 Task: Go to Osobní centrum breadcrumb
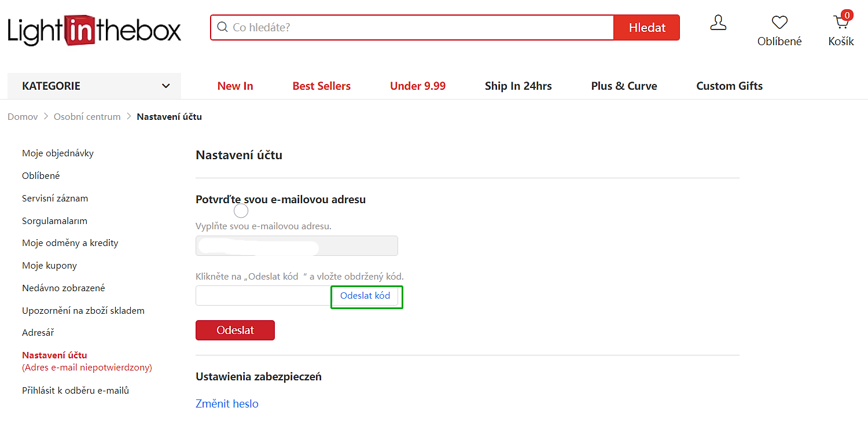87,117
